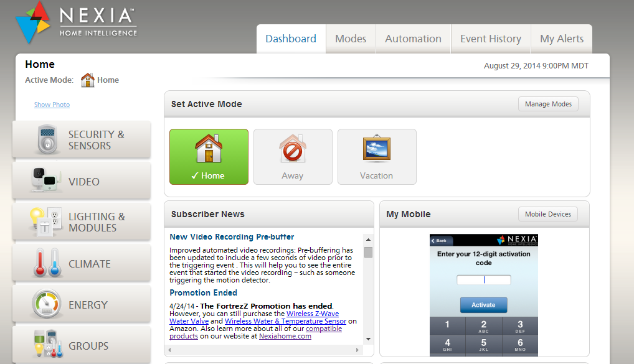634x364 pixels.
Task: Open the Video camera icon
Action: [x=46, y=179]
